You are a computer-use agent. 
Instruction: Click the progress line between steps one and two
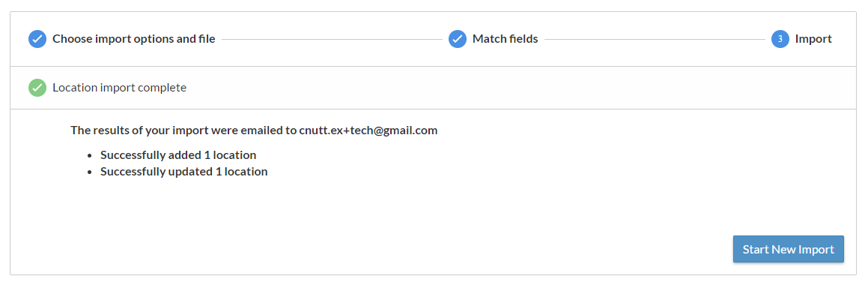click(x=332, y=39)
